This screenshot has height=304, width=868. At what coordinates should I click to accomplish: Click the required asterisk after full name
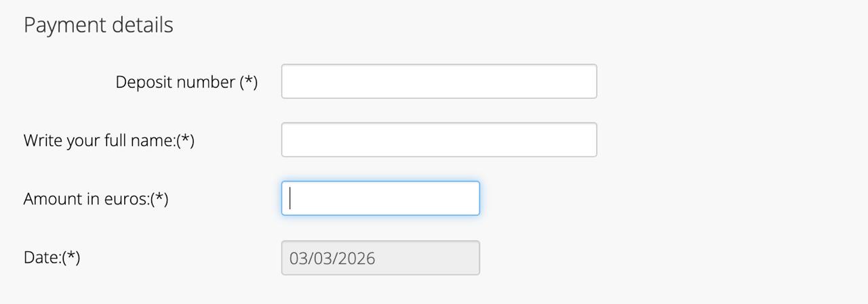pos(186,139)
